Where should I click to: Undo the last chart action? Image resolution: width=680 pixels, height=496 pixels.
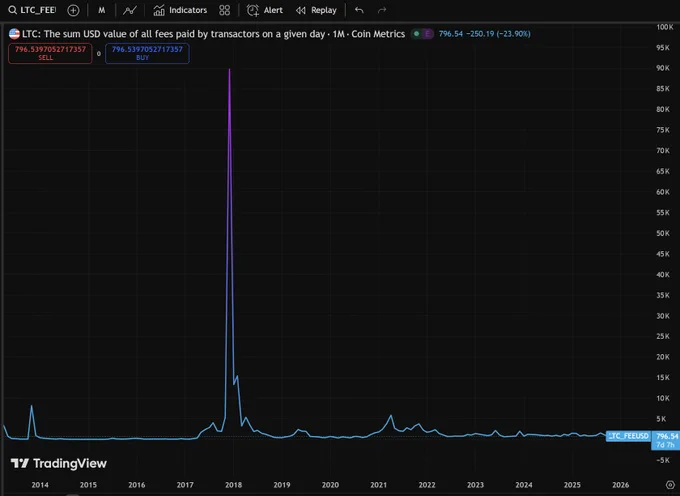click(x=359, y=10)
